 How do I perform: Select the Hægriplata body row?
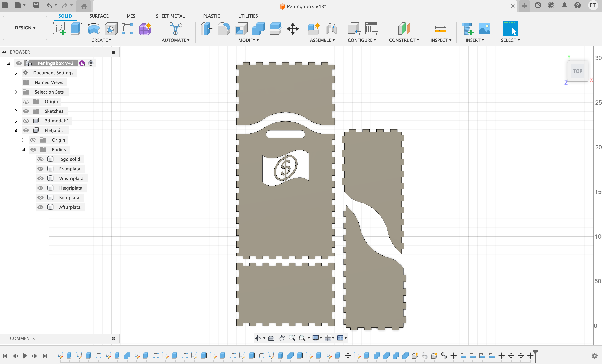click(x=71, y=188)
